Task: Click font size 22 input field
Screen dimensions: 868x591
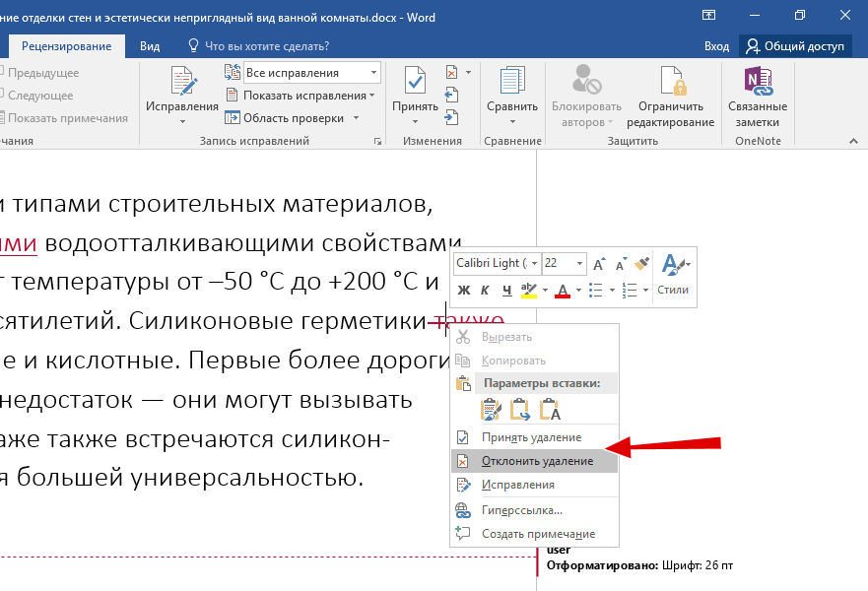Action: pos(558,263)
